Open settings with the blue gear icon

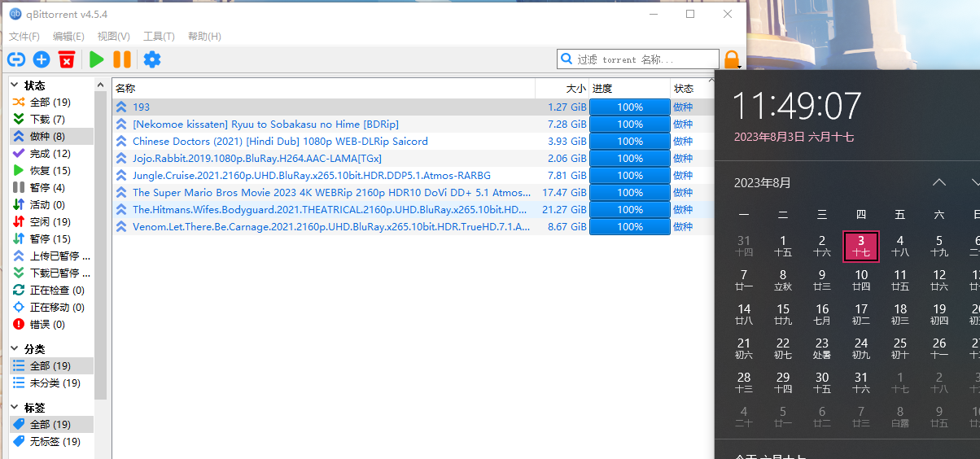(152, 59)
